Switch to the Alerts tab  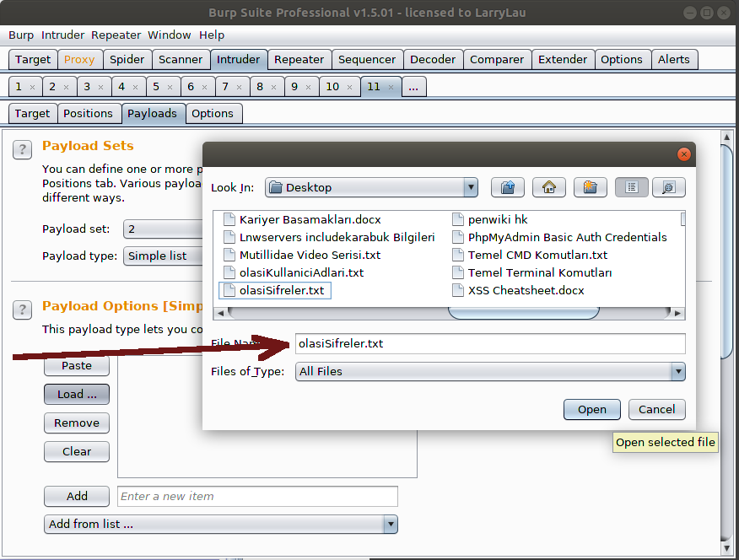point(674,59)
